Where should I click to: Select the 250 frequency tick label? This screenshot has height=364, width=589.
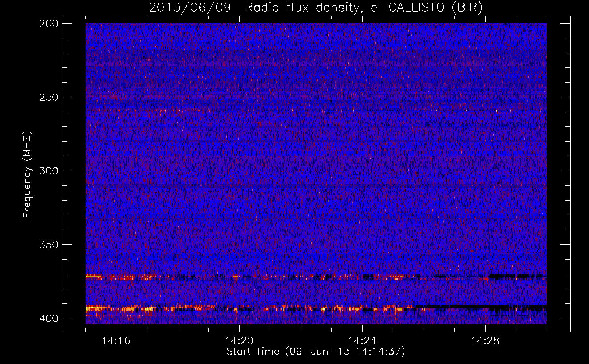(x=49, y=97)
